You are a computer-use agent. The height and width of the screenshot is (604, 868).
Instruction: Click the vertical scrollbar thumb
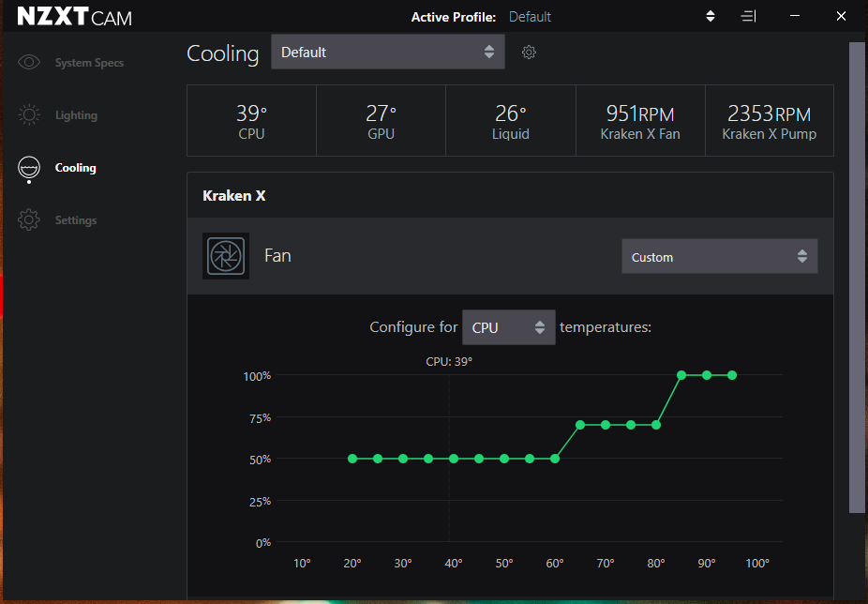click(x=857, y=278)
